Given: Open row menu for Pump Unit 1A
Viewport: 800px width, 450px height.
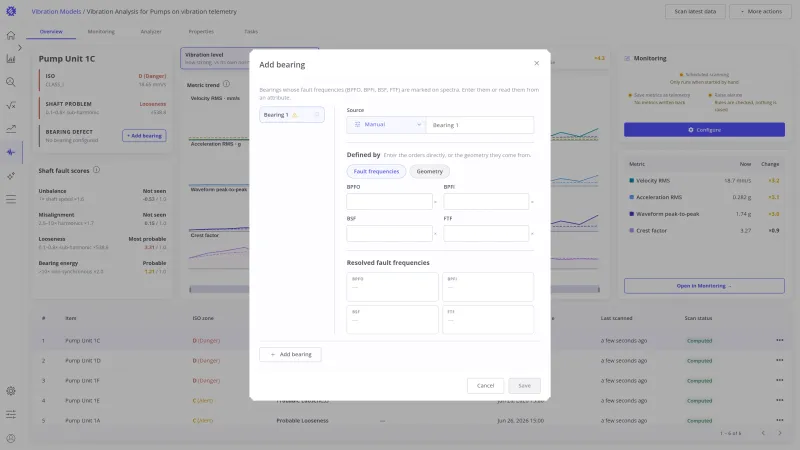Looking at the screenshot, I should (x=780, y=420).
